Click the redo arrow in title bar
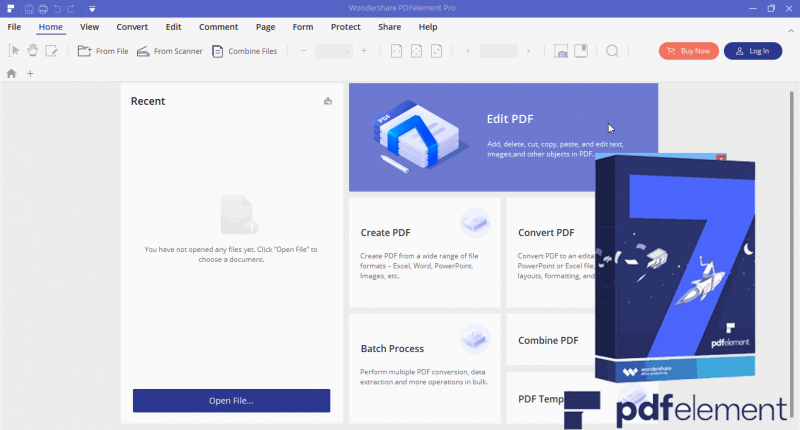800x430 pixels. [x=71, y=9]
